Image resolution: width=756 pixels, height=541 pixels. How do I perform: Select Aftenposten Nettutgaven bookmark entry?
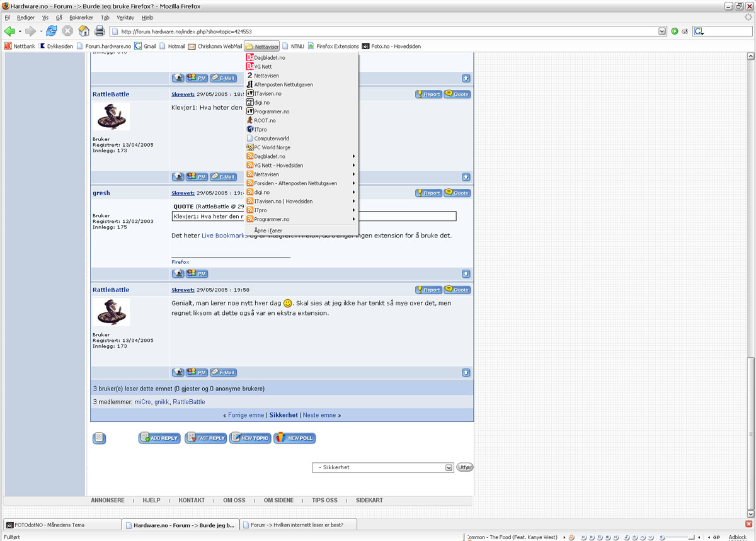point(301,84)
